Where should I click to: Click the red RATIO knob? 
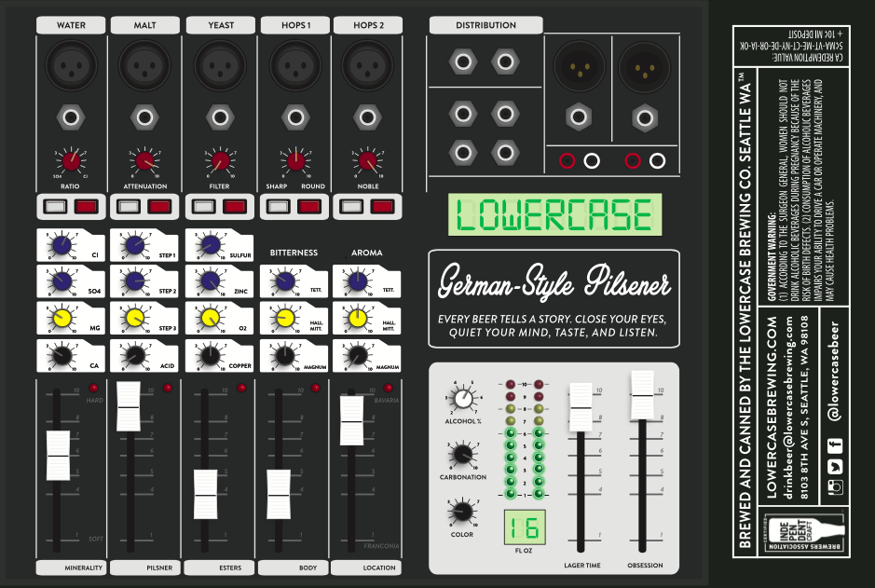[71, 161]
